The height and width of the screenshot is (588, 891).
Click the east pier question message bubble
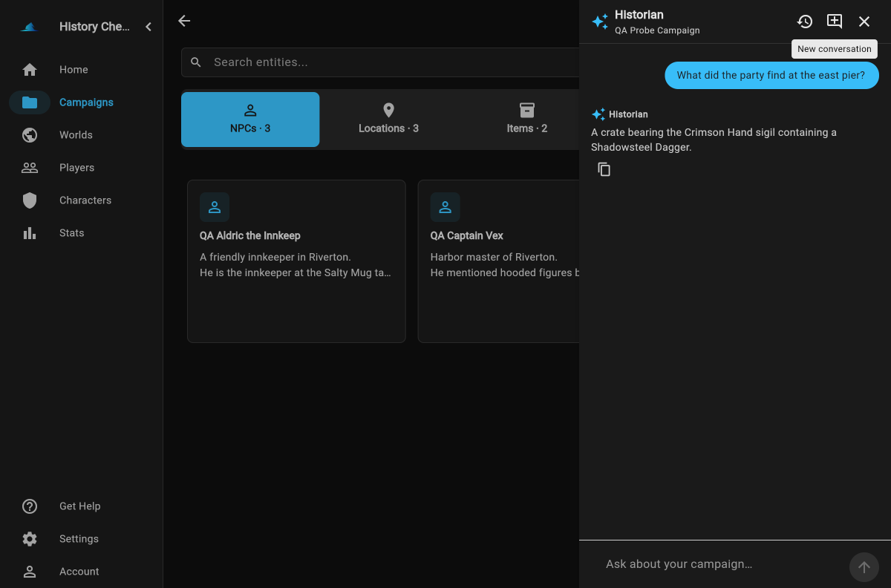coord(771,75)
